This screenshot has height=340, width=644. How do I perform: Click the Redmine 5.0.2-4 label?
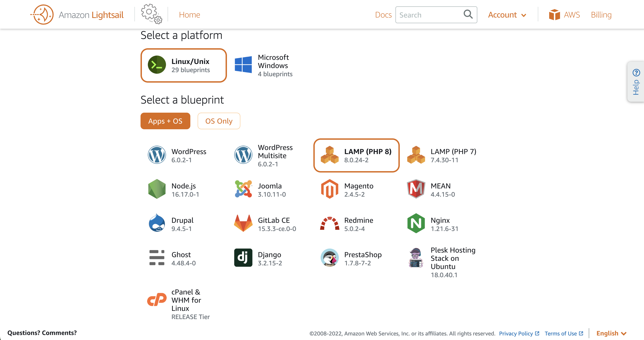[359, 224]
